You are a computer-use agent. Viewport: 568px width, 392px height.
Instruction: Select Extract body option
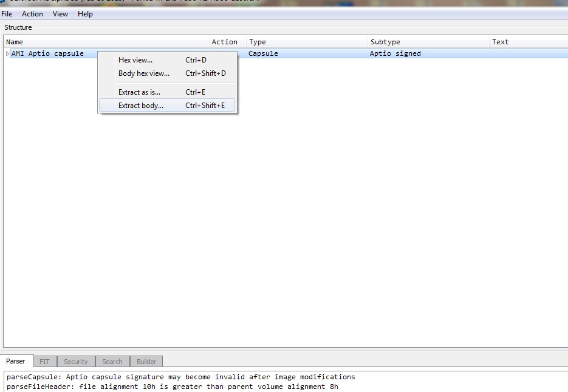click(x=167, y=106)
